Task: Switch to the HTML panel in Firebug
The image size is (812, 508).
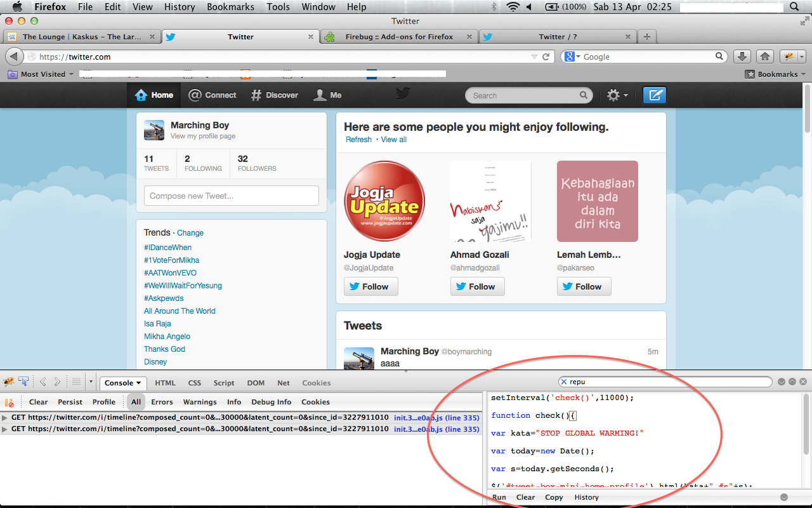Action: pyautogui.click(x=165, y=383)
